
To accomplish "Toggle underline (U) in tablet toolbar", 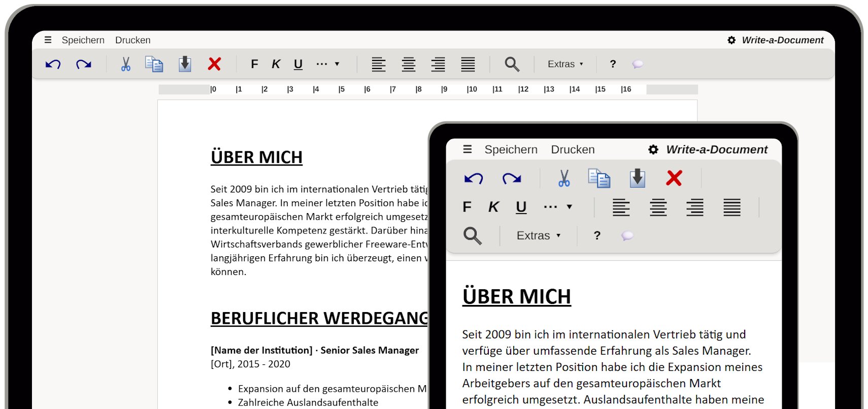I will pos(521,208).
